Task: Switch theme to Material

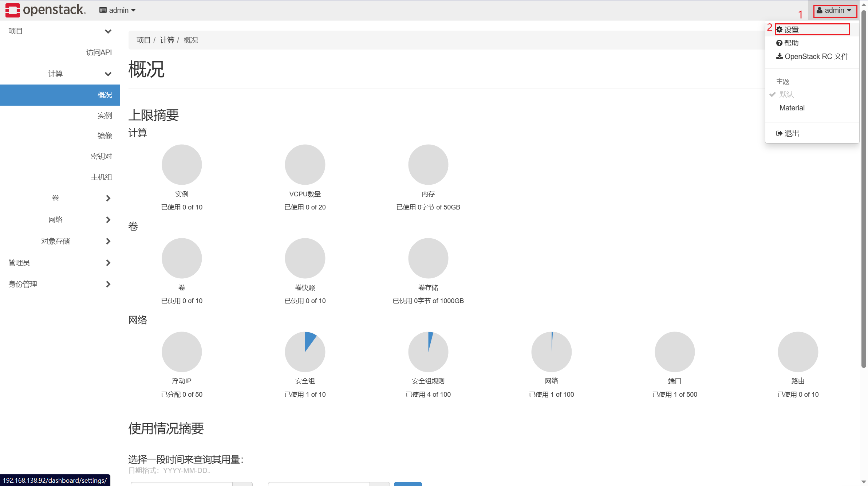Action: pos(792,108)
